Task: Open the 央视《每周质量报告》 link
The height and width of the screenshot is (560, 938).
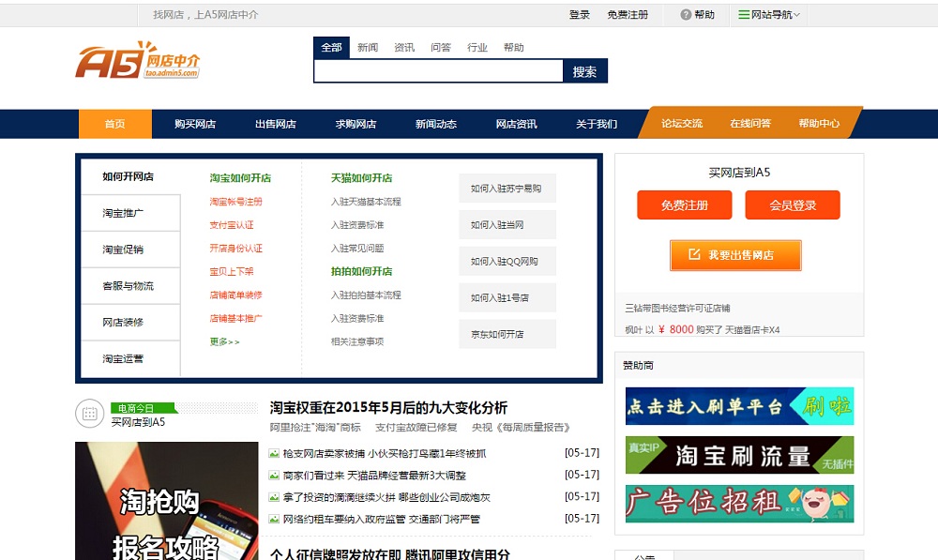Action: (521, 427)
